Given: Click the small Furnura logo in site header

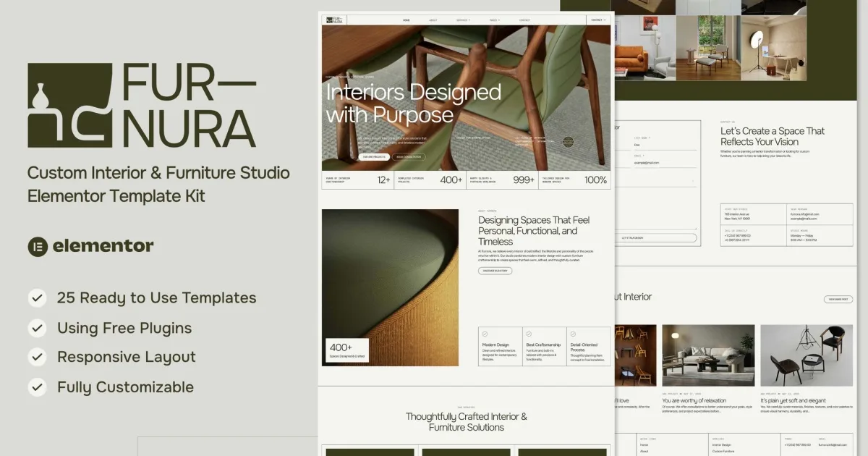Looking at the screenshot, I should point(334,20).
